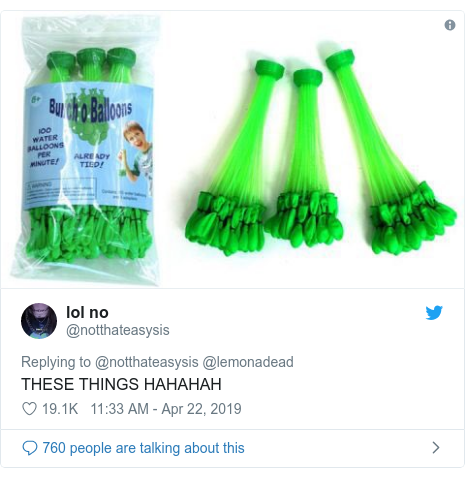The image size is (465, 477).
Task: Open the @notthateasysis handle under the name
Action: tap(118, 330)
